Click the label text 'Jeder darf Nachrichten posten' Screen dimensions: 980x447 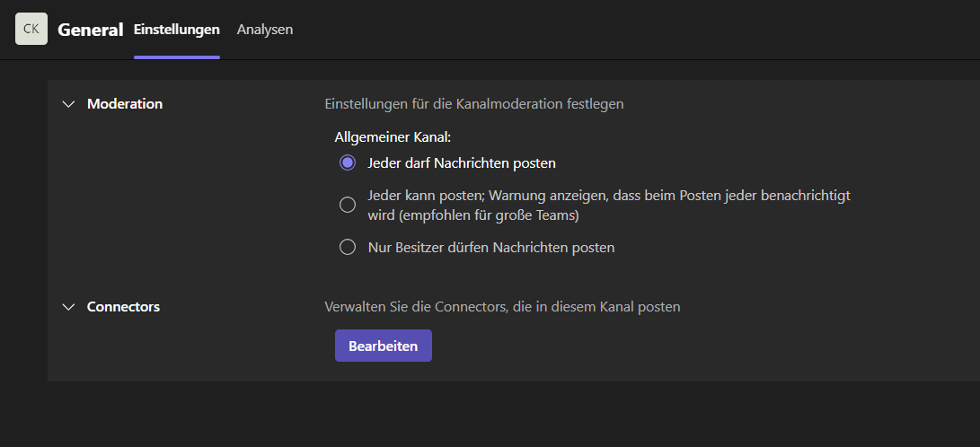click(462, 163)
